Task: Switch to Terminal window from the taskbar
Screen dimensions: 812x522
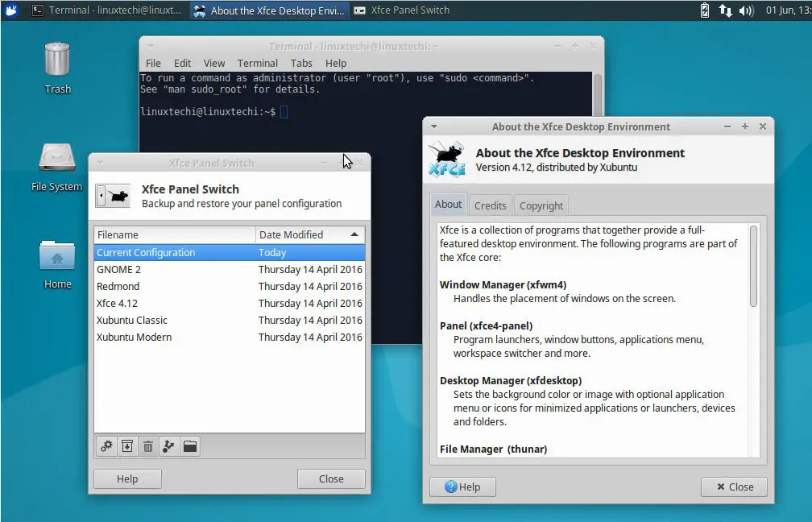Action: (106, 10)
